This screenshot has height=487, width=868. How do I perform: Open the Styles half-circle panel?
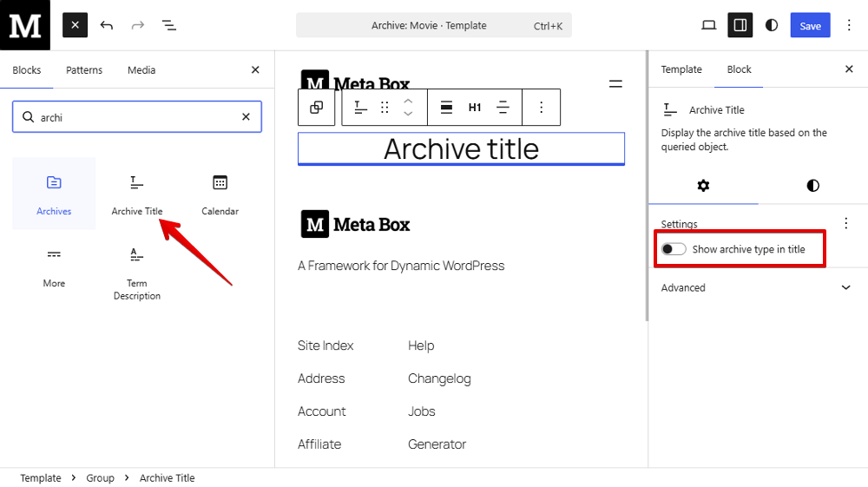point(771,25)
